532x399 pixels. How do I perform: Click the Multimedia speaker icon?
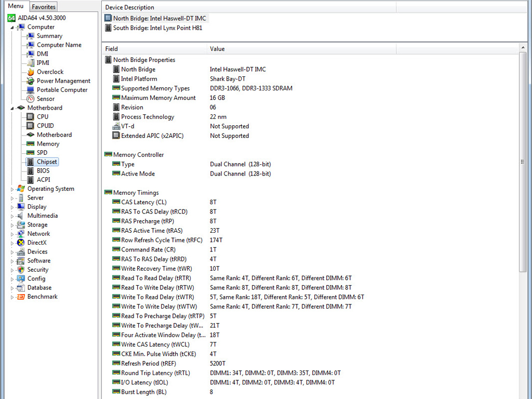coord(21,216)
